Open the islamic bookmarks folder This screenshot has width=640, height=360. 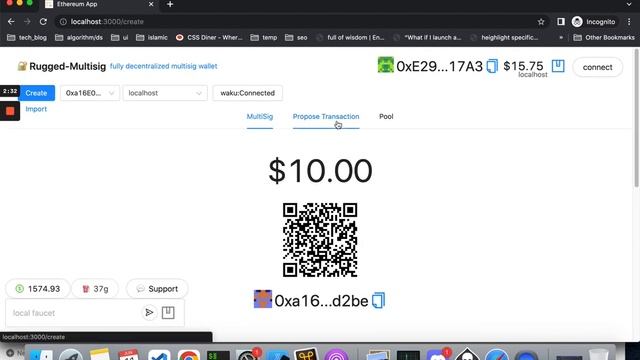click(x=152, y=38)
